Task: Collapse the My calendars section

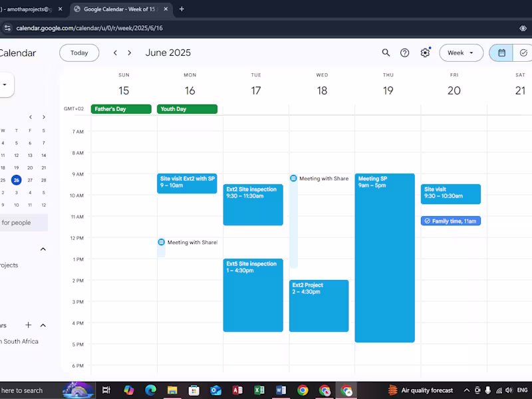Action: point(43,249)
